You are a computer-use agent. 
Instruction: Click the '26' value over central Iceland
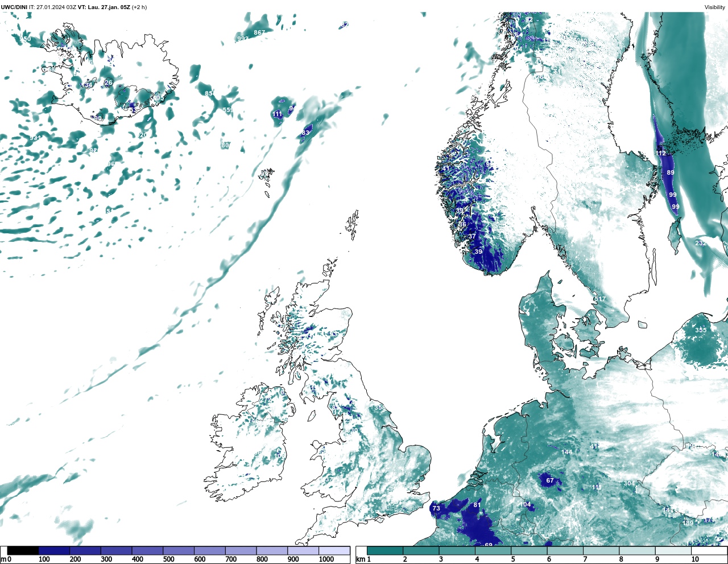109,83
